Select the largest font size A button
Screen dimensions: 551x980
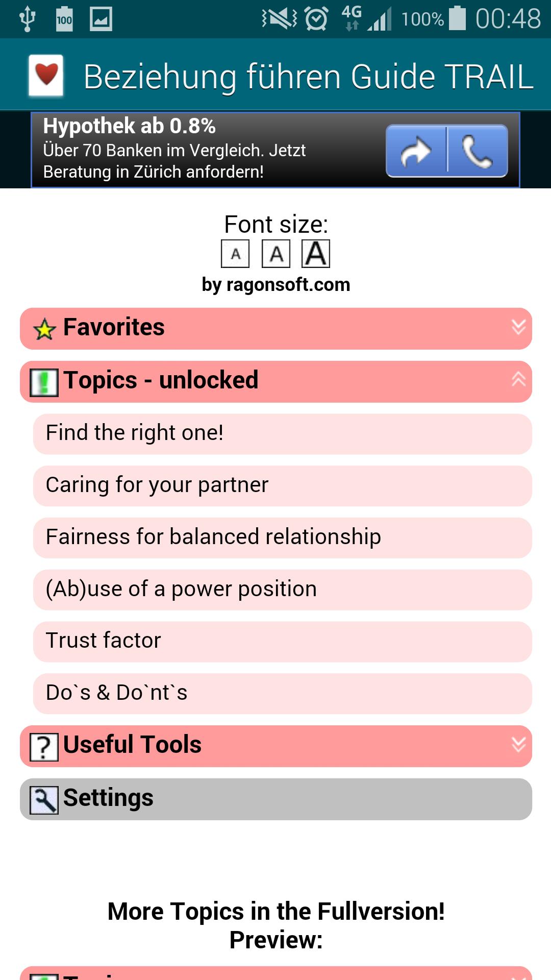click(317, 253)
